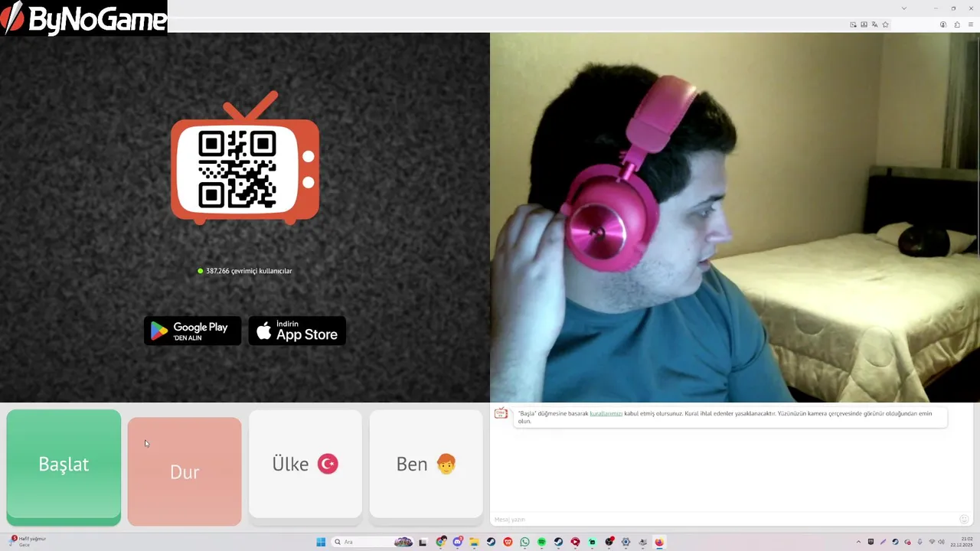The height and width of the screenshot is (551, 980).
Task: Open the weather widget Hafif yağmur
Action: (28, 542)
